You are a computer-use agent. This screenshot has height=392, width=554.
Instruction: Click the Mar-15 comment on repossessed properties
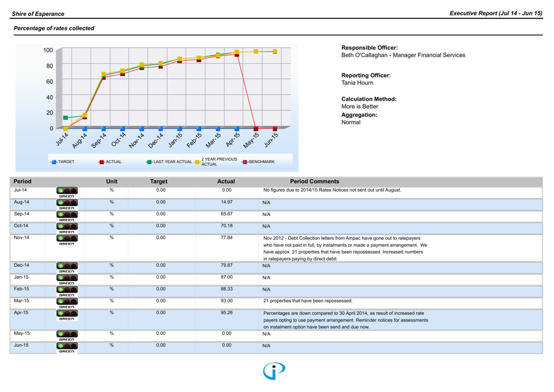point(307,301)
